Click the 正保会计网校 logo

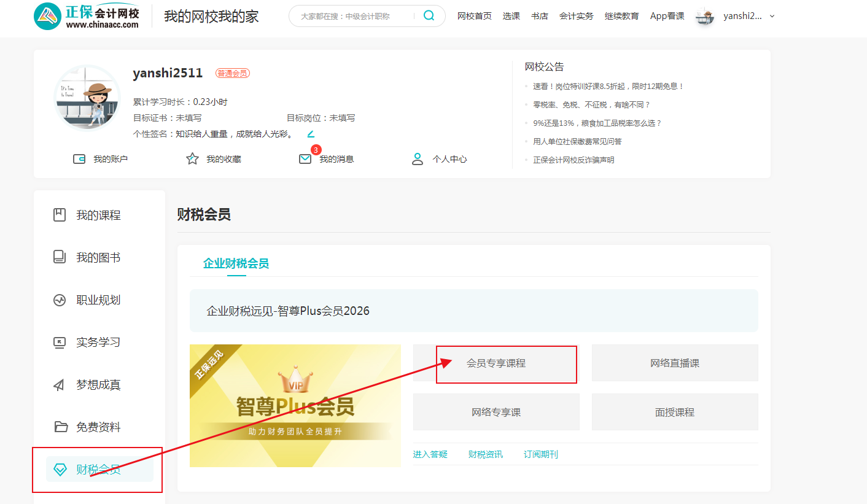(87, 16)
